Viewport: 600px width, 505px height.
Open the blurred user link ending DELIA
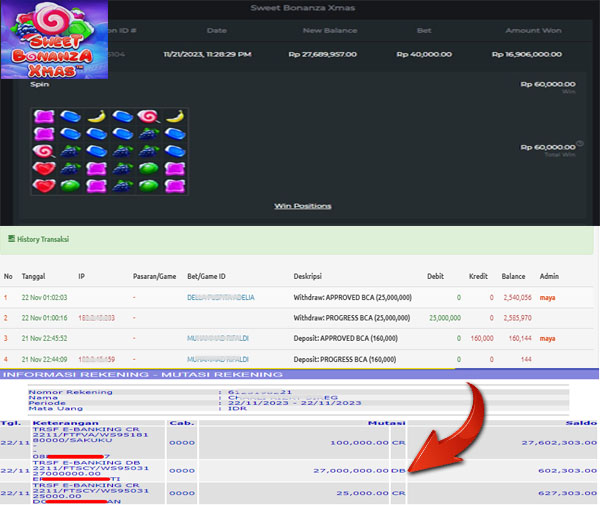point(221,297)
